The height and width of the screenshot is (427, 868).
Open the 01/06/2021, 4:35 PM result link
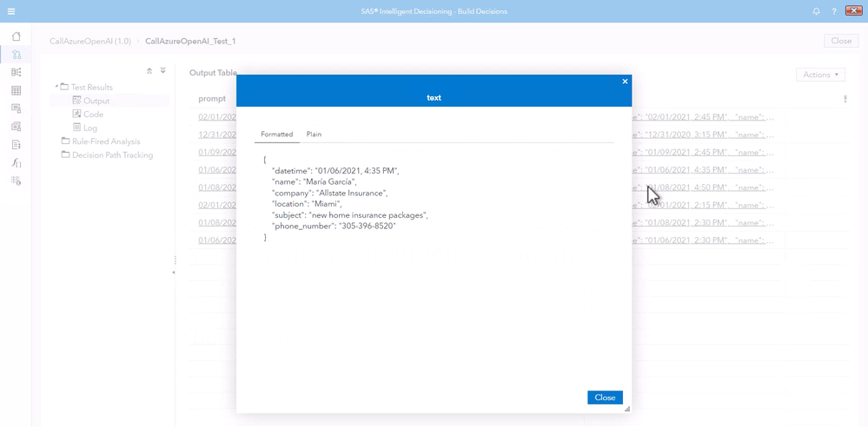[701, 170]
